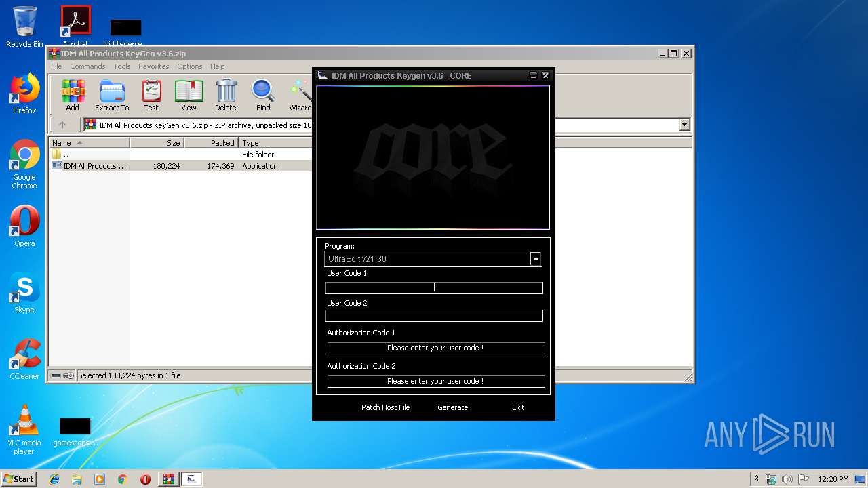Click the Generate button

[x=453, y=407]
